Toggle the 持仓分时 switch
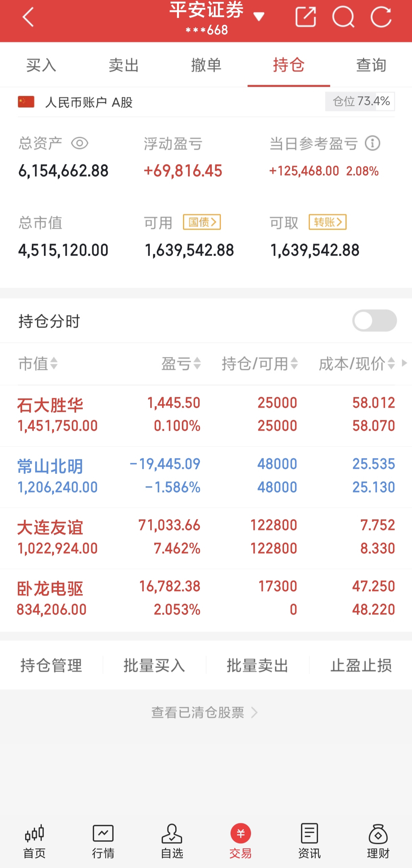 point(374,320)
